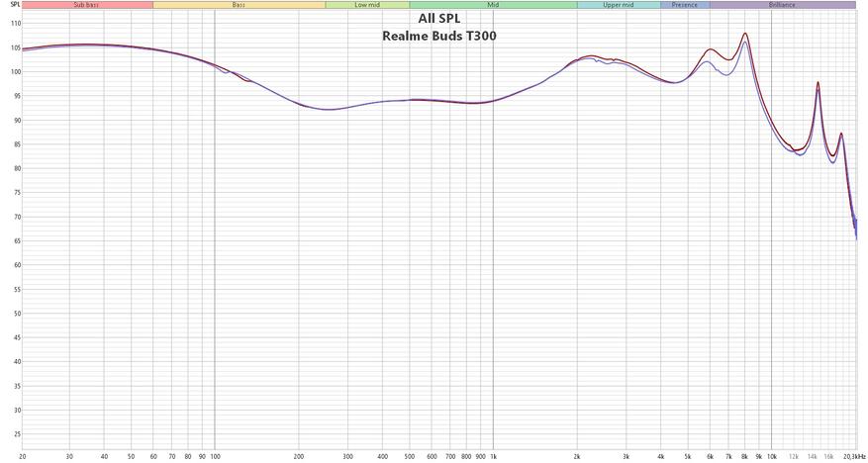The width and height of the screenshot is (868, 463).
Task: Click the 300 frequency axis label
Action: [x=348, y=457]
